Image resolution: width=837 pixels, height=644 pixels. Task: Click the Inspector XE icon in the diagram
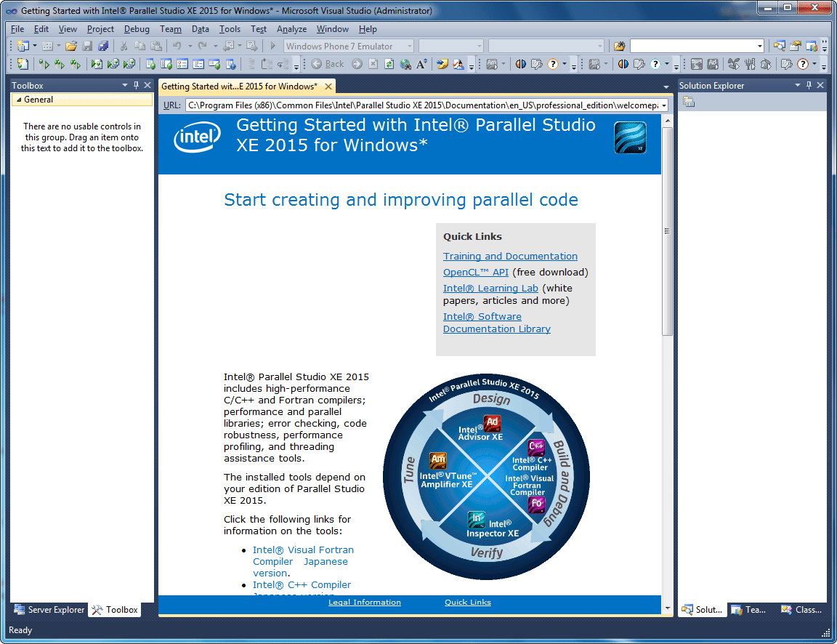click(x=476, y=519)
